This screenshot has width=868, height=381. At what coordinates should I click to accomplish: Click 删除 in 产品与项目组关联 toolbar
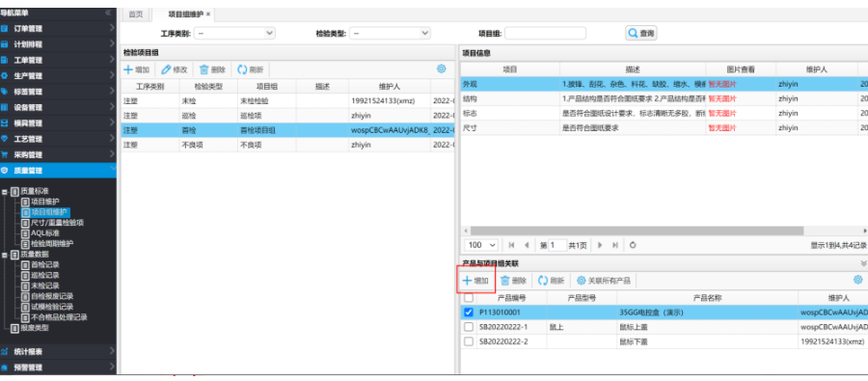[x=513, y=281]
